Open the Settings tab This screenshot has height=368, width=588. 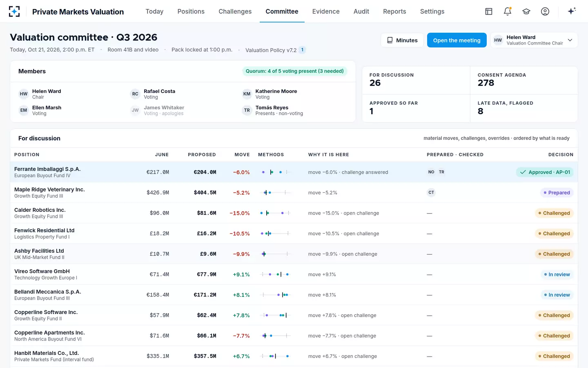click(432, 11)
